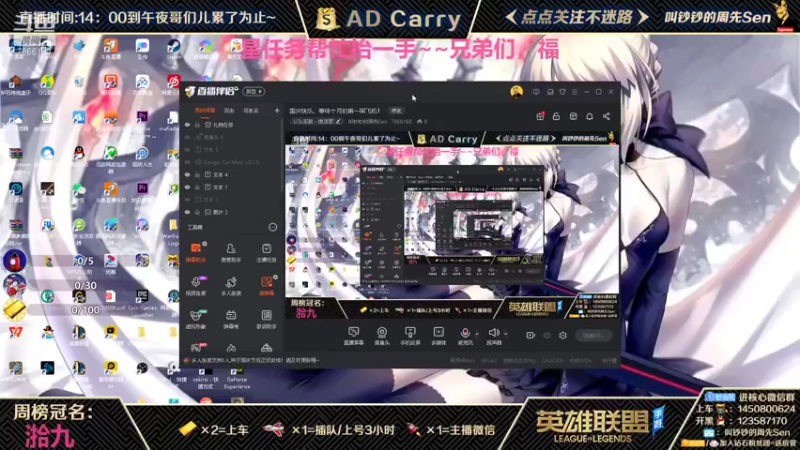This screenshot has width=800, height=450.
Task: Open the Epic Games Launcher desktop icon
Action: (142, 303)
